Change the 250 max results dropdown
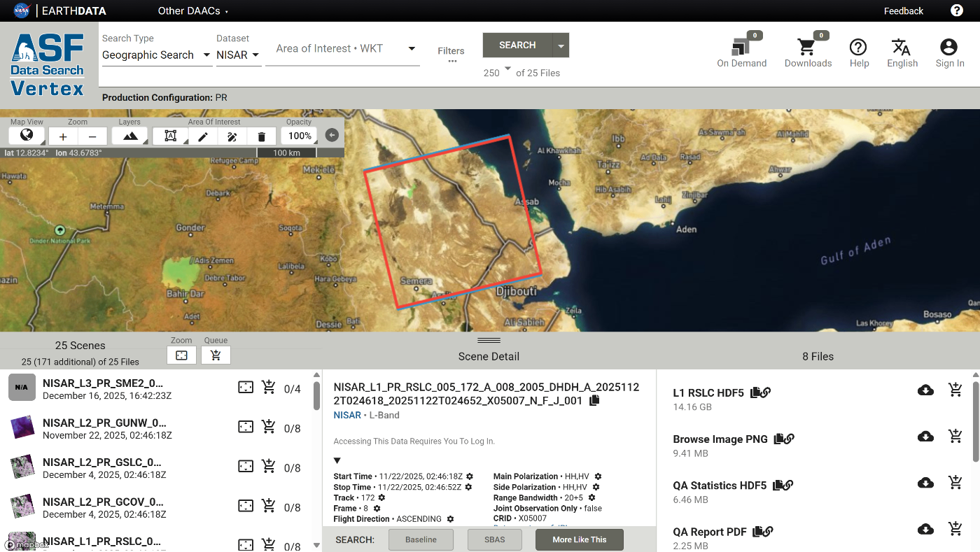Screen dimensions: 980x552 pyautogui.click(x=498, y=72)
